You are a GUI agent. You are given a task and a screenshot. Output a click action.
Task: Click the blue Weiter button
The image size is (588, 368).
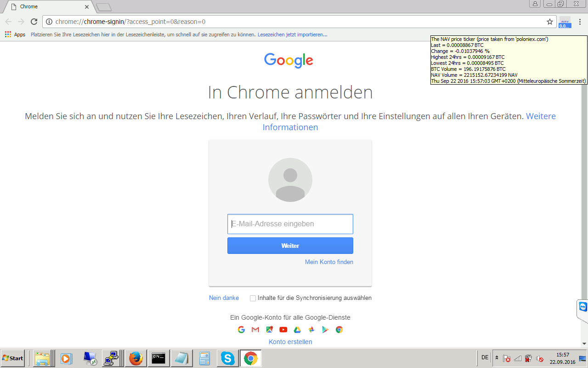coord(290,246)
